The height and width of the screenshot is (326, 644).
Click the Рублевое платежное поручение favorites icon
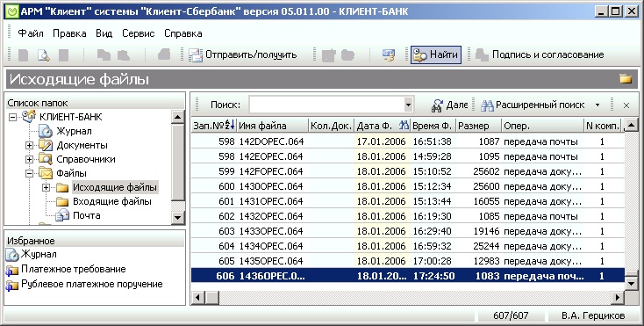[12, 285]
